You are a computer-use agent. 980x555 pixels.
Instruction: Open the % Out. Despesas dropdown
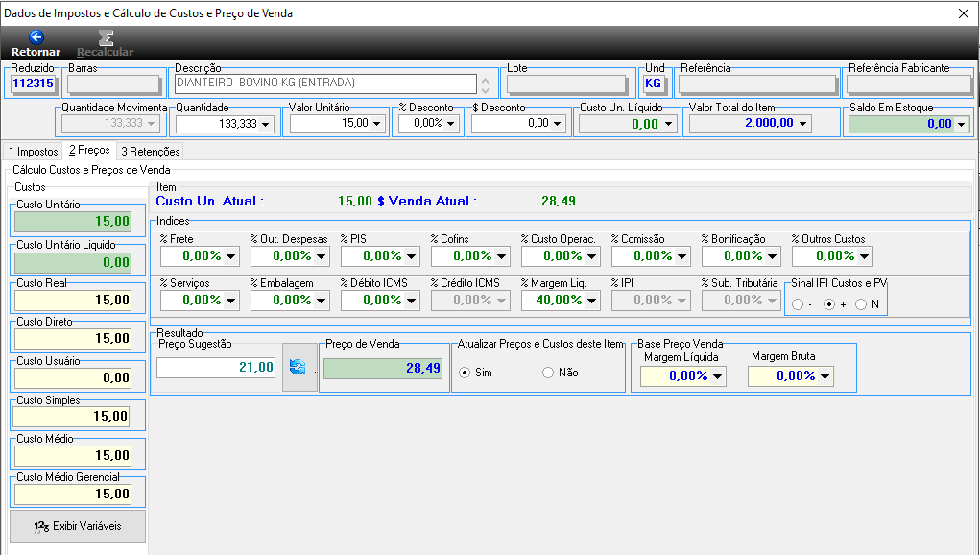pos(322,256)
